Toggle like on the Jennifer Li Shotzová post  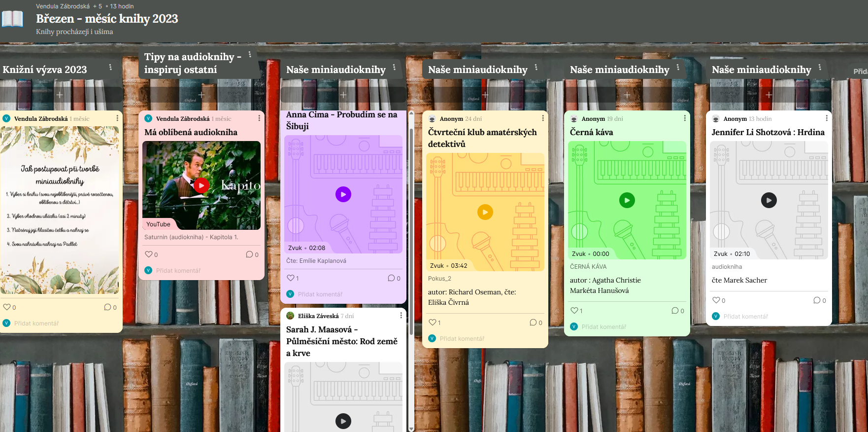(716, 300)
